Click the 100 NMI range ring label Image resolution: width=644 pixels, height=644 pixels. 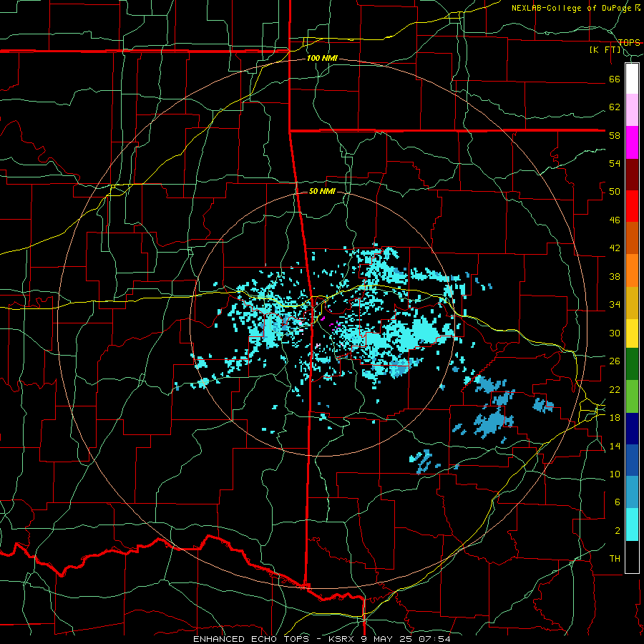pos(322,58)
